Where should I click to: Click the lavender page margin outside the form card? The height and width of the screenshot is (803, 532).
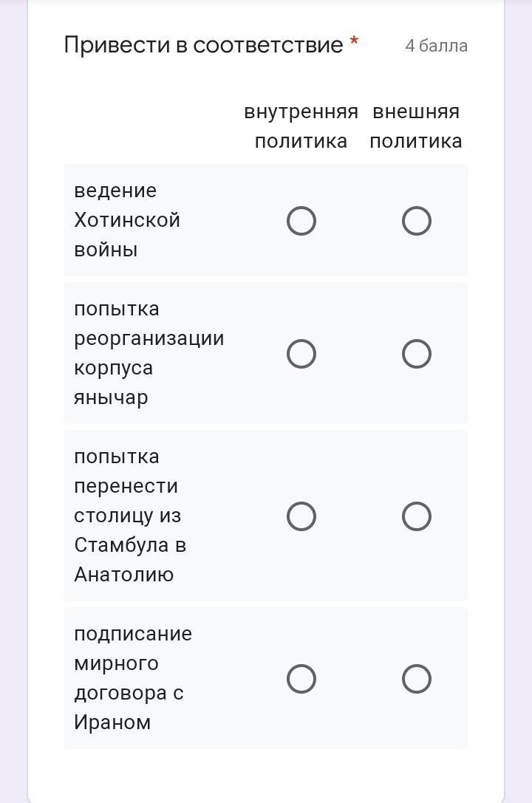tap(518, 402)
